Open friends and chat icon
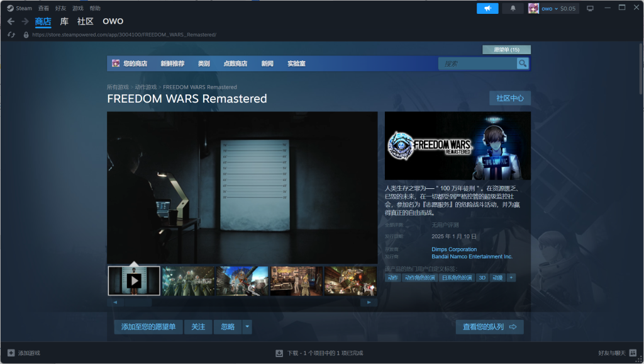The width and height of the screenshot is (644, 364). coord(633,353)
